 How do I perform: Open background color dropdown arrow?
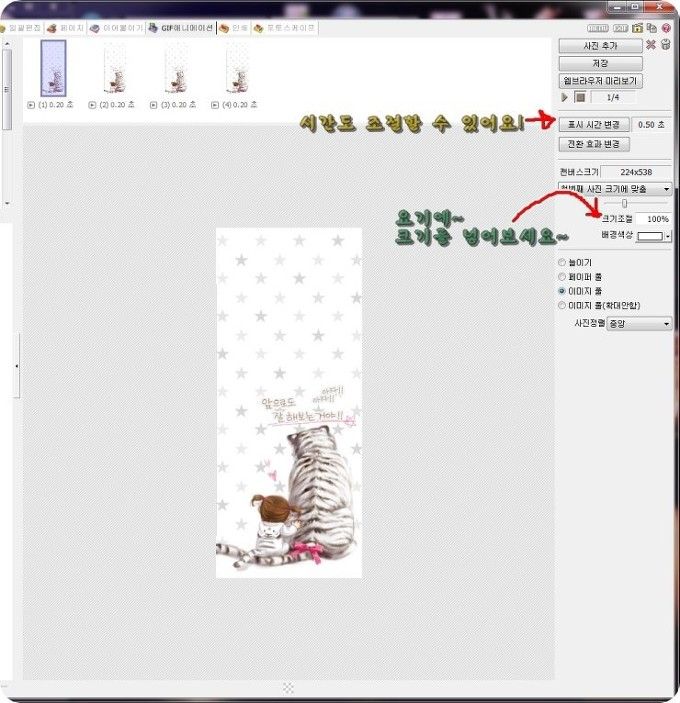(x=668, y=236)
